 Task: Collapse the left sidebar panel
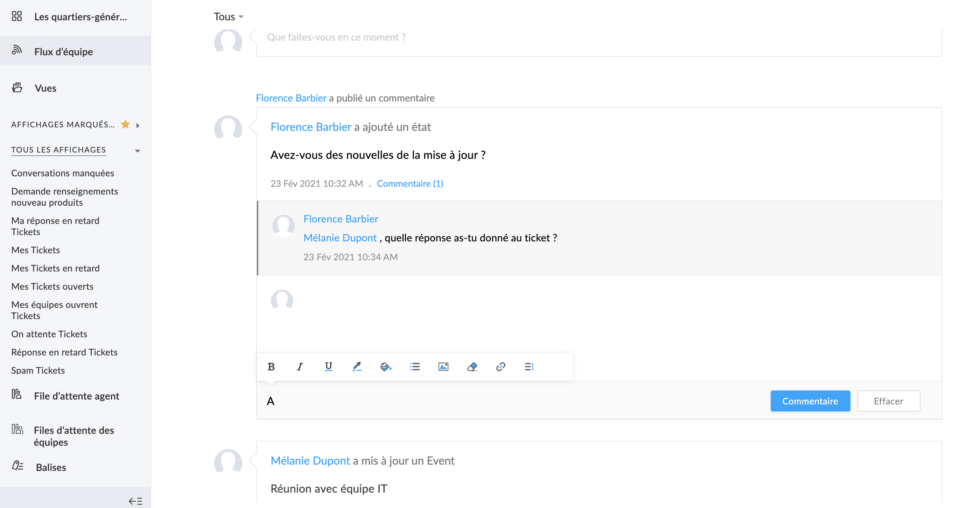tap(135, 501)
